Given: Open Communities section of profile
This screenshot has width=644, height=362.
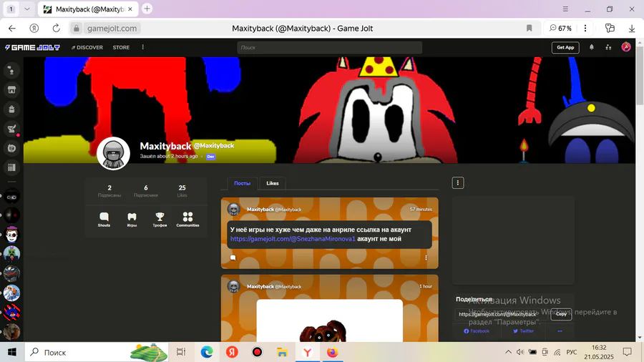Looking at the screenshot, I should click(187, 220).
